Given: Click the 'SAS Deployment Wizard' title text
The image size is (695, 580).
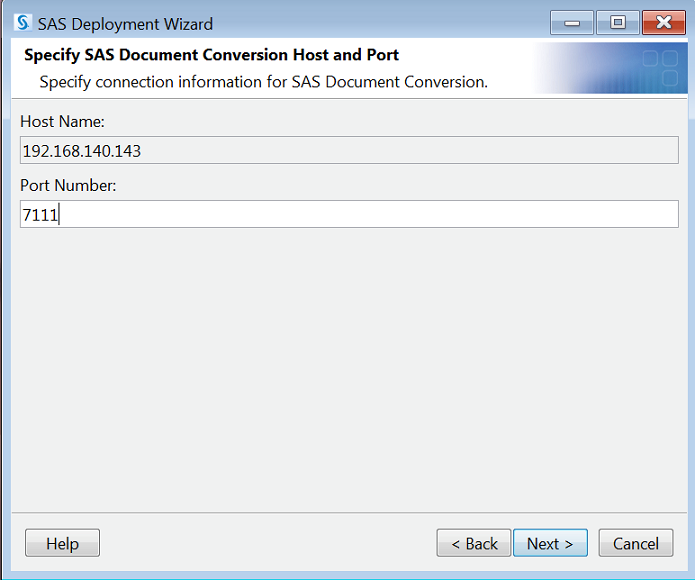Looking at the screenshot, I should pyautogui.click(x=125, y=24).
